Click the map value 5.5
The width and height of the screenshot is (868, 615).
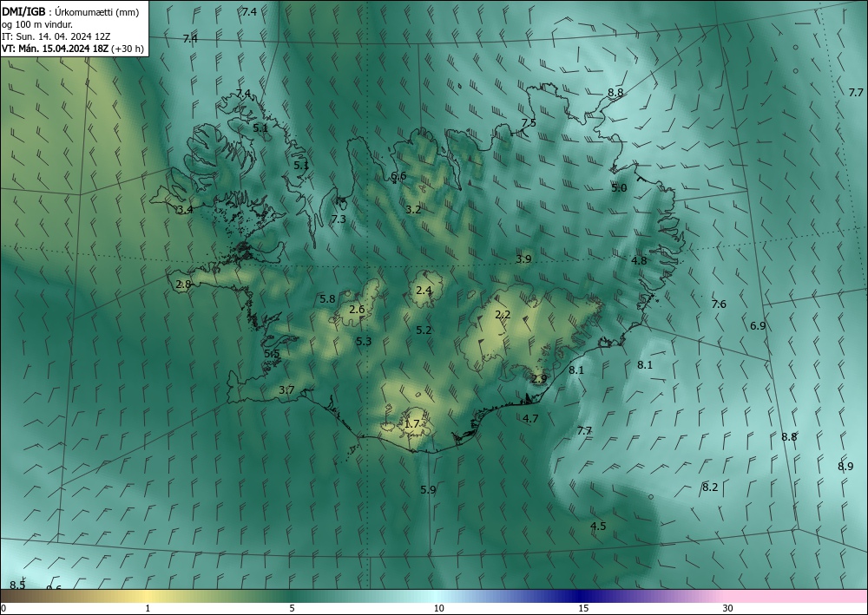[x=272, y=354]
